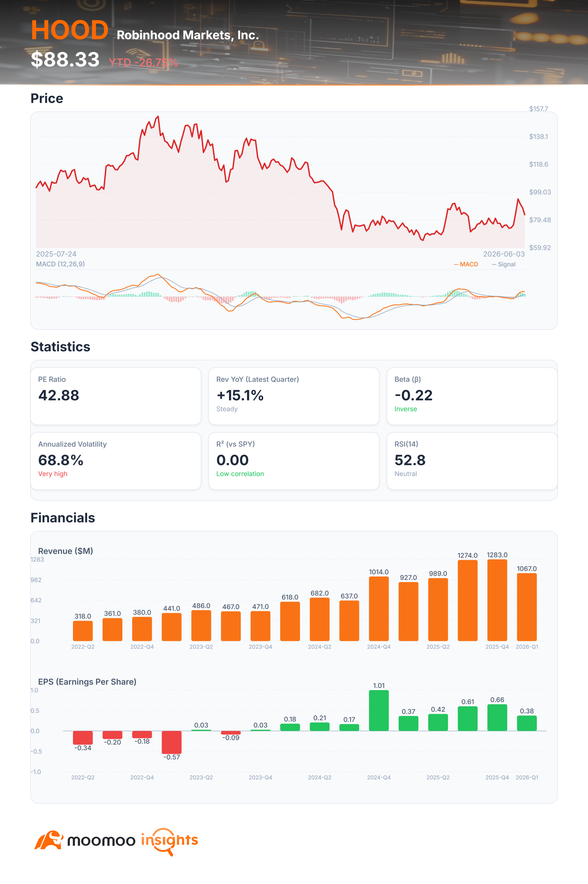This screenshot has height=884, width=588.
Task: Select the PE Ratio 42.88 card
Action: pyautogui.click(x=116, y=396)
